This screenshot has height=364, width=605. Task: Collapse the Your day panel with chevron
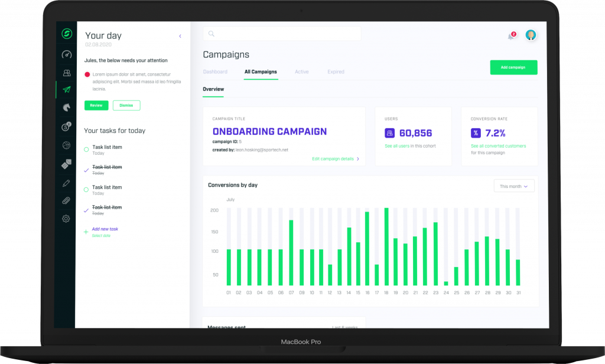pyautogui.click(x=180, y=37)
